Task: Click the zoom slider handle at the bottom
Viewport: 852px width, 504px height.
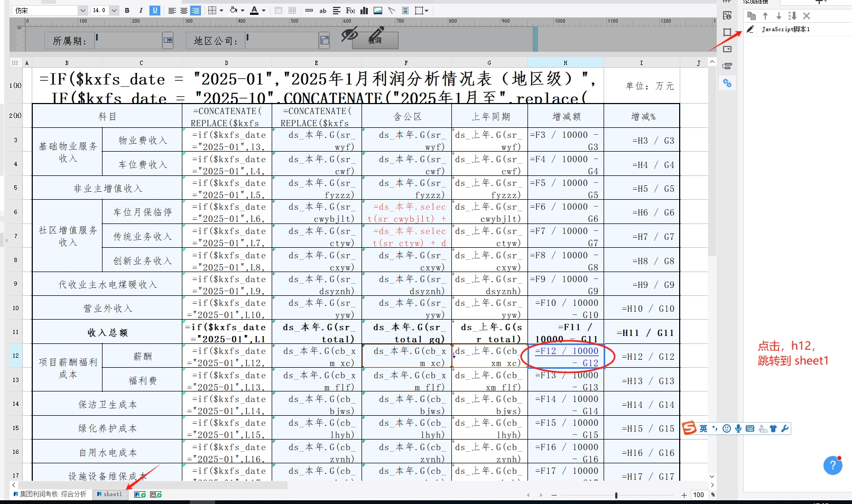Action: pos(616,495)
